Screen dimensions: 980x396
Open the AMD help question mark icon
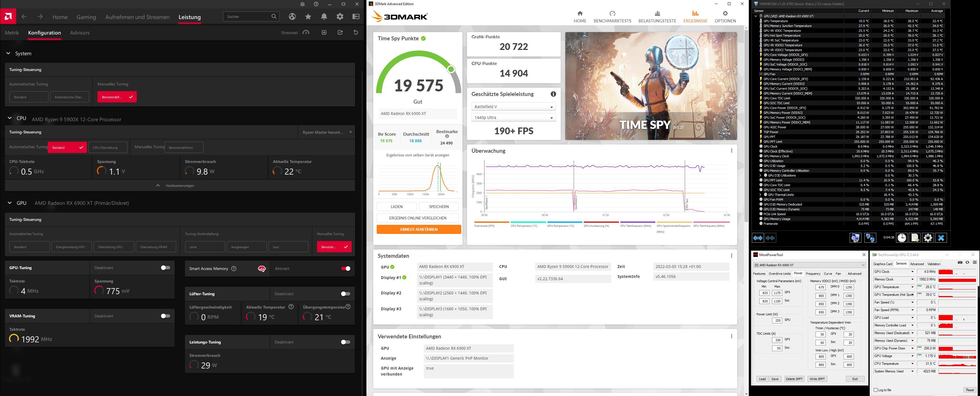click(x=316, y=4)
